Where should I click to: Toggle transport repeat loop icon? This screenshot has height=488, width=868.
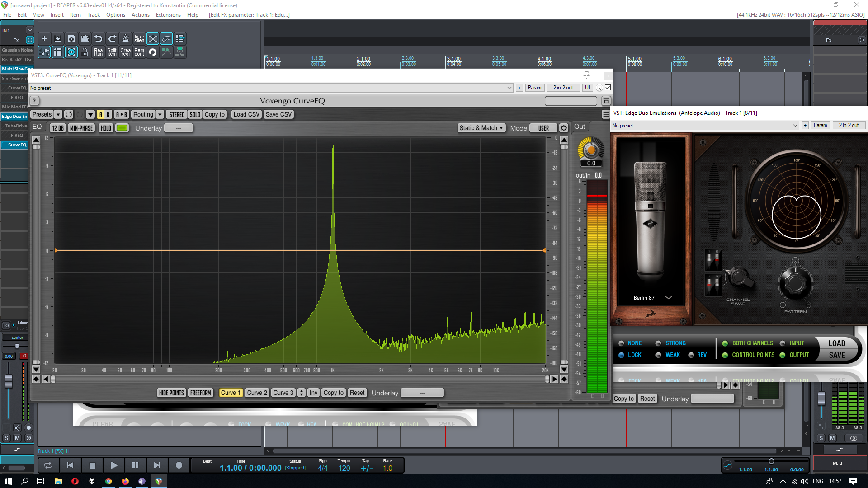click(x=48, y=465)
